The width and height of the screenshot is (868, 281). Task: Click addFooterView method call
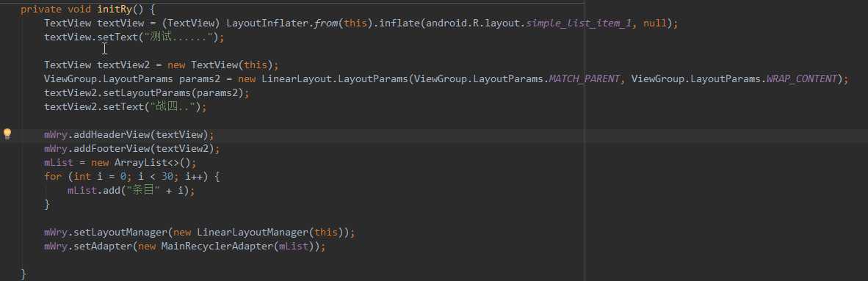[x=112, y=149]
